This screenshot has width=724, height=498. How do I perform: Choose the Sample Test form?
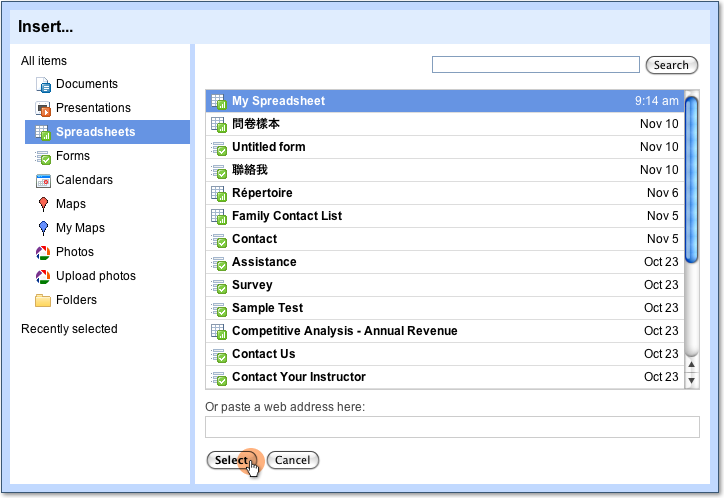[445, 308]
